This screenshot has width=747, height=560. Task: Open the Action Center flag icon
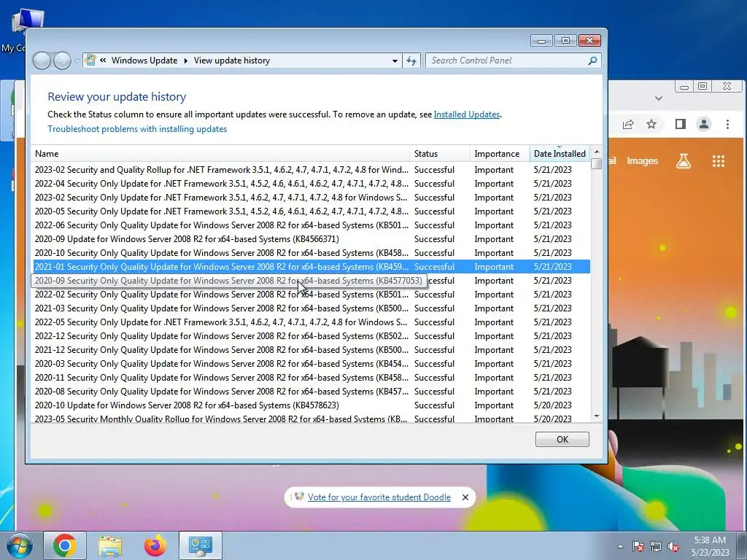coord(638,546)
